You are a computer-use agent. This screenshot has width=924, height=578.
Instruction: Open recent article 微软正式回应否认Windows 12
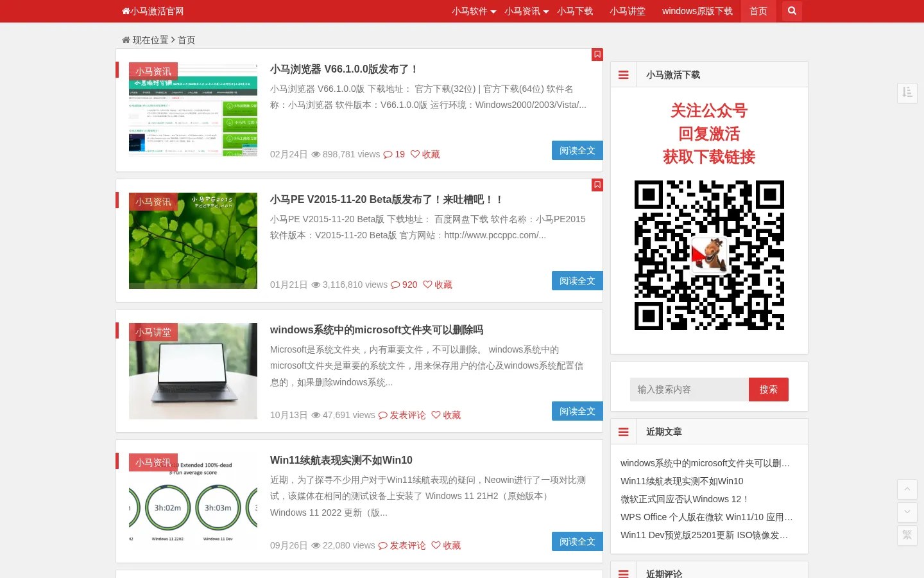pos(684,499)
